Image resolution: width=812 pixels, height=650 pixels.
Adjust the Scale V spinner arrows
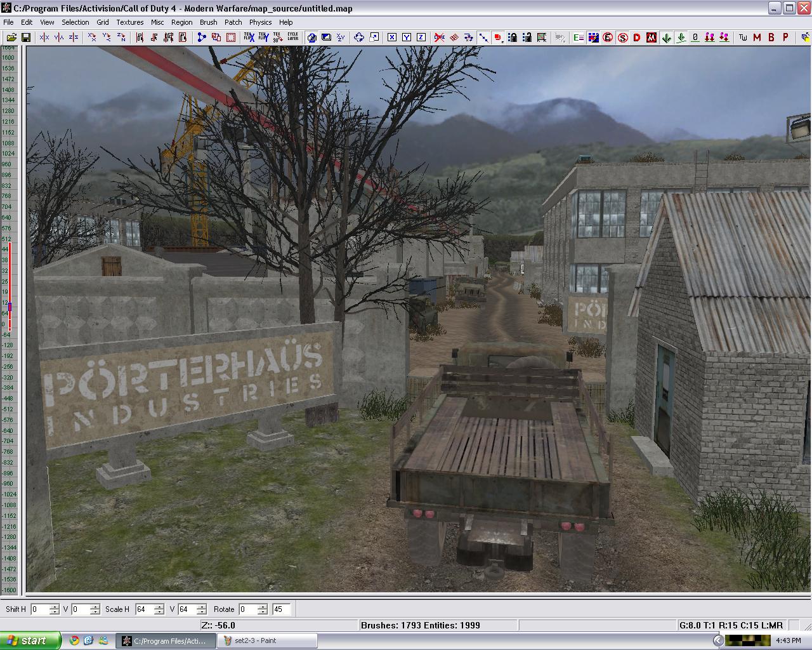202,609
